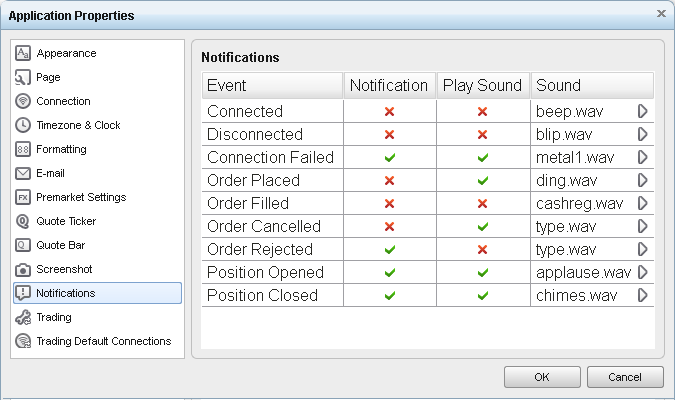
Task: Play the beep.wav sound preview
Action: coord(643,111)
